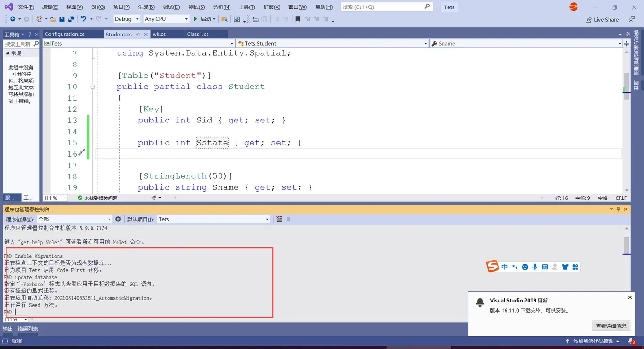Open the Sogou skin shirt icon
Screen dimensions: 644x349
click(565, 267)
